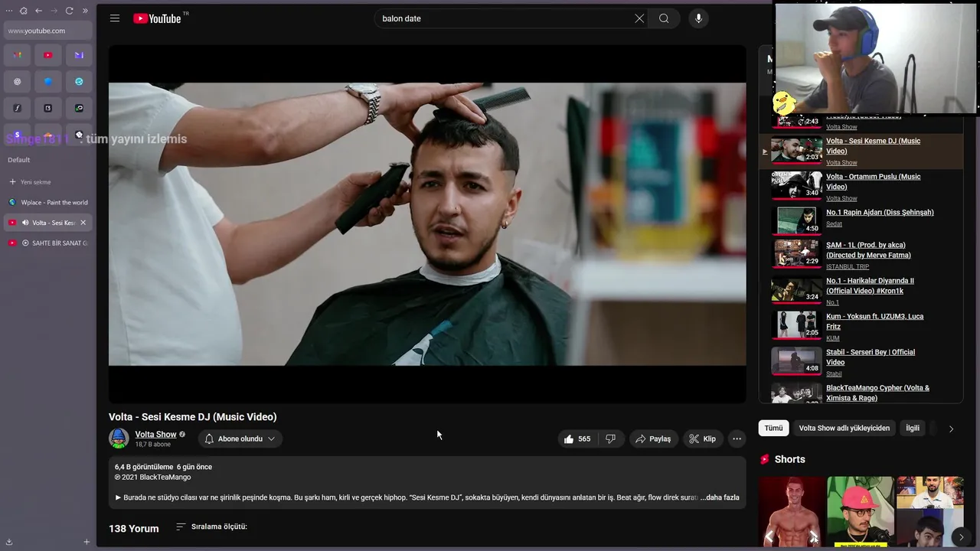Image resolution: width=980 pixels, height=551 pixels.
Task: Open Abone olundu subscription dropdown
Action: click(x=240, y=439)
